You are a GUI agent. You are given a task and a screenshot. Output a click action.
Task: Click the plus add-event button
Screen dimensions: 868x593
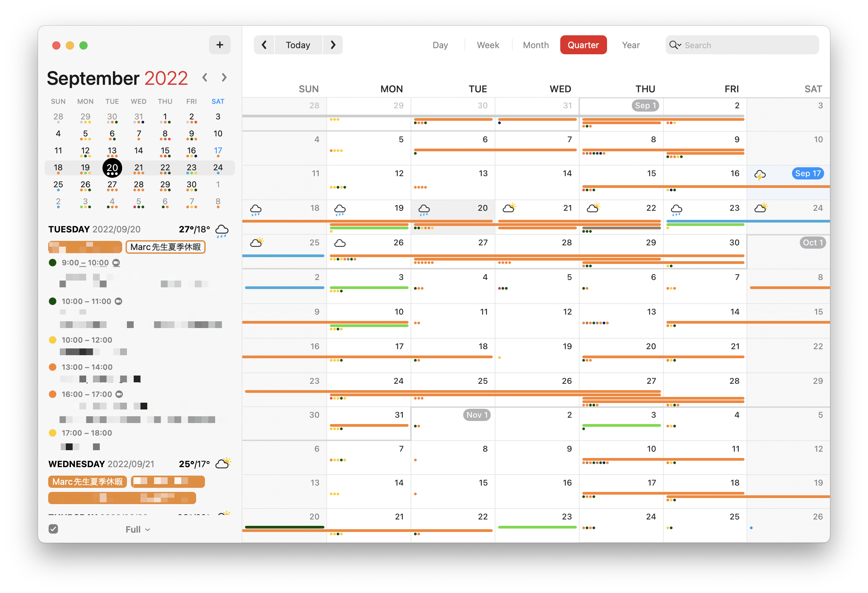click(x=220, y=45)
